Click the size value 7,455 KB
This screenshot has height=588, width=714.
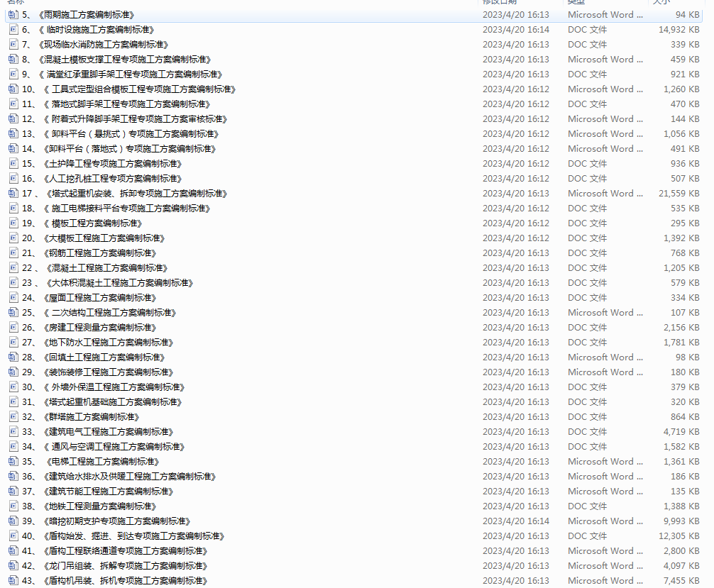pos(681,581)
